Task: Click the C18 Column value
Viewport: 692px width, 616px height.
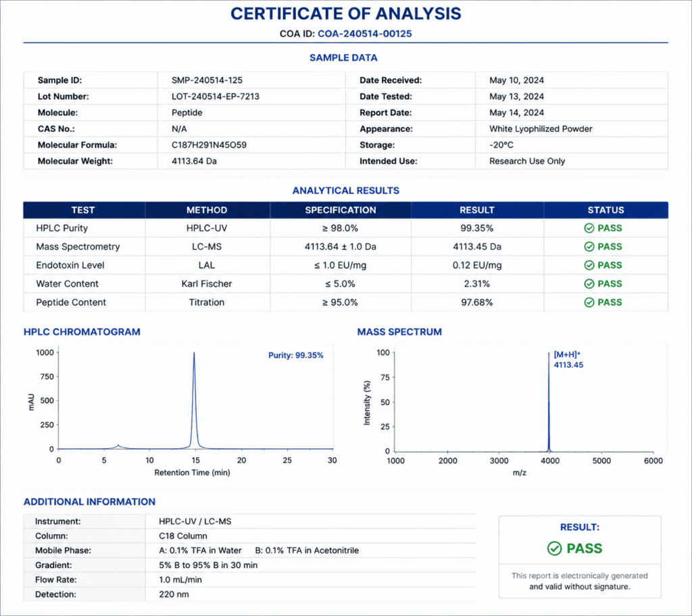Action: click(x=182, y=536)
